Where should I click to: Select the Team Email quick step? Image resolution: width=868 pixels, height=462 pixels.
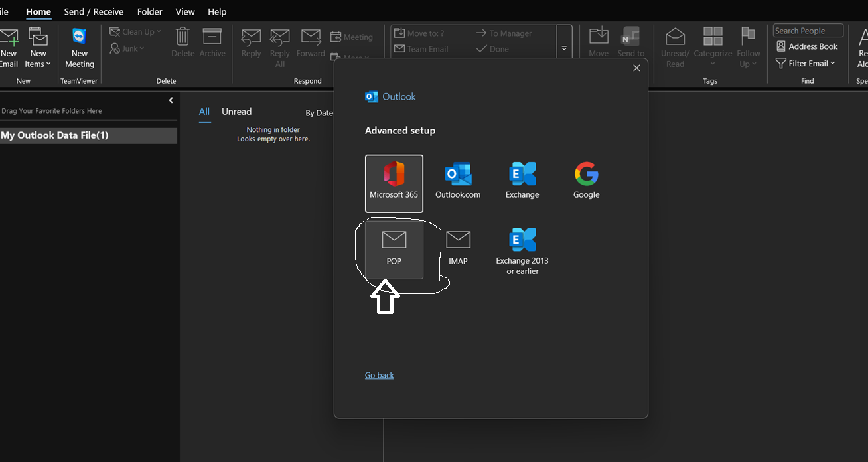pyautogui.click(x=421, y=49)
